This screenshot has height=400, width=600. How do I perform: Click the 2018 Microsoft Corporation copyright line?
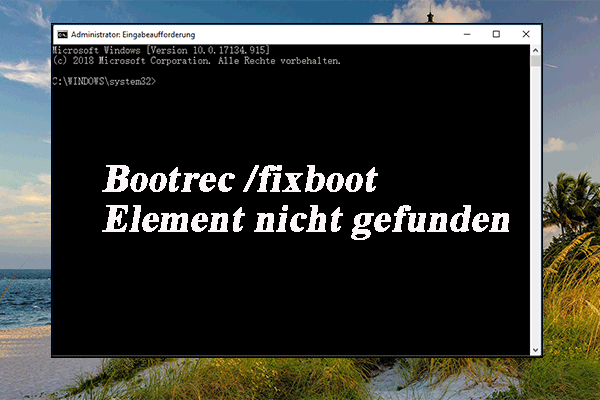coord(197,60)
